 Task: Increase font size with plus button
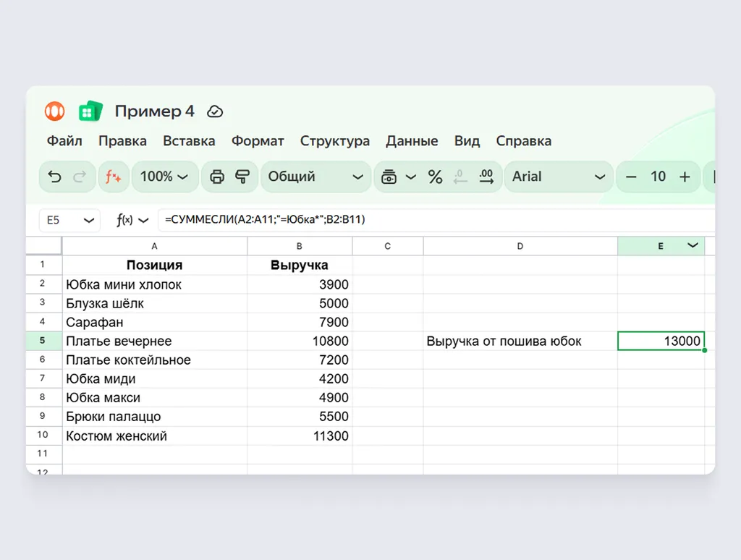click(x=685, y=177)
